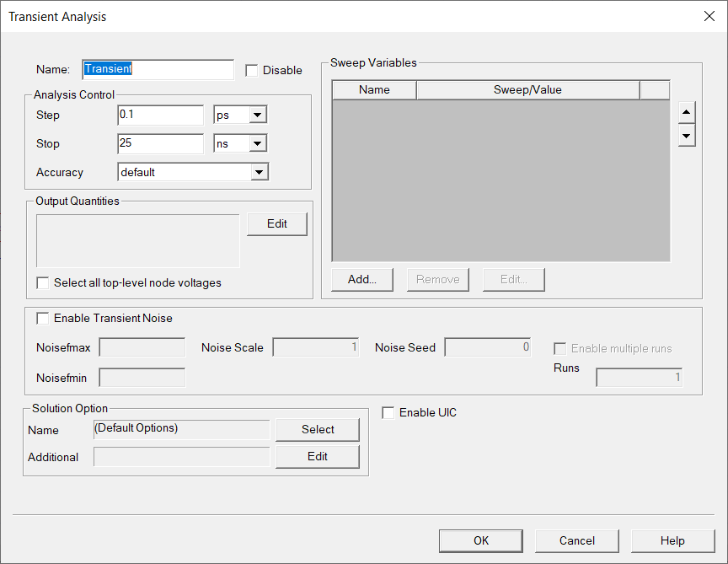The width and height of the screenshot is (728, 564).
Task: Click the Edit... sweep variable button
Action: click(x=513, y=279)
